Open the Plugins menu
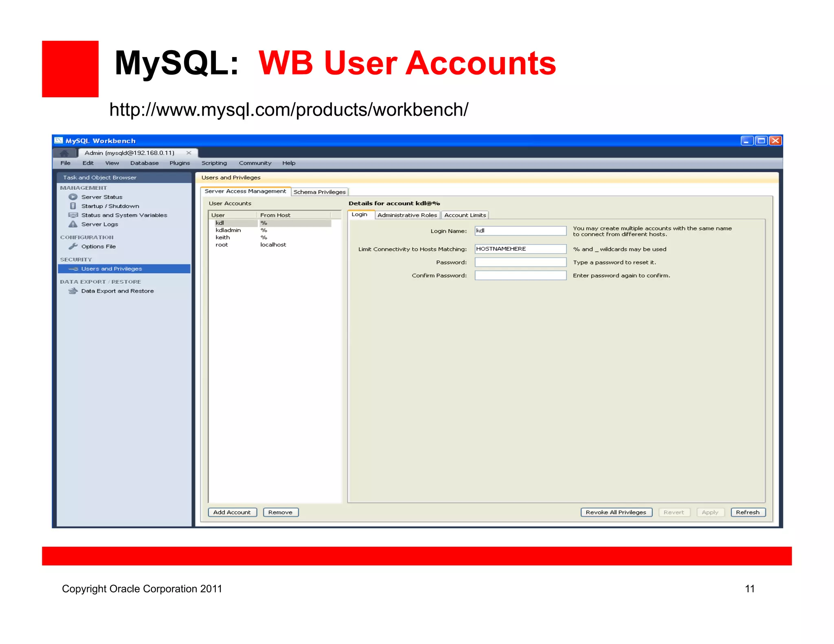The height and width of the screenshot is (644, 834). click(x=180, y=163)
